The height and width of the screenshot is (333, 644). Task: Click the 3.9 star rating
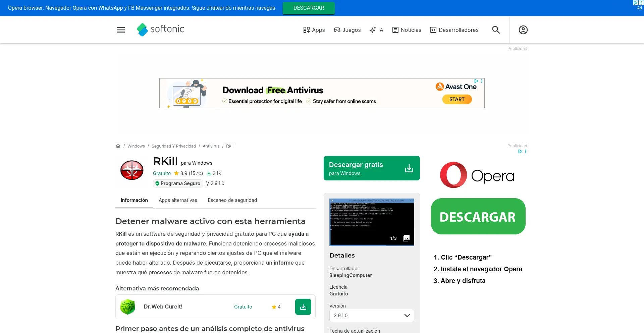(x=188, y=173)
